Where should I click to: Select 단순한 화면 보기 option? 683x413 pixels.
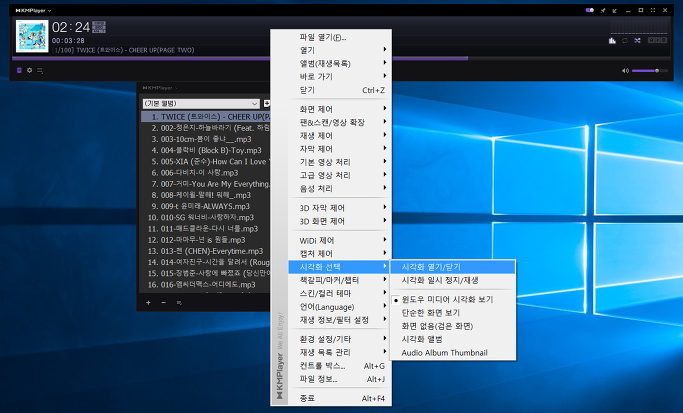pos(453,313)
